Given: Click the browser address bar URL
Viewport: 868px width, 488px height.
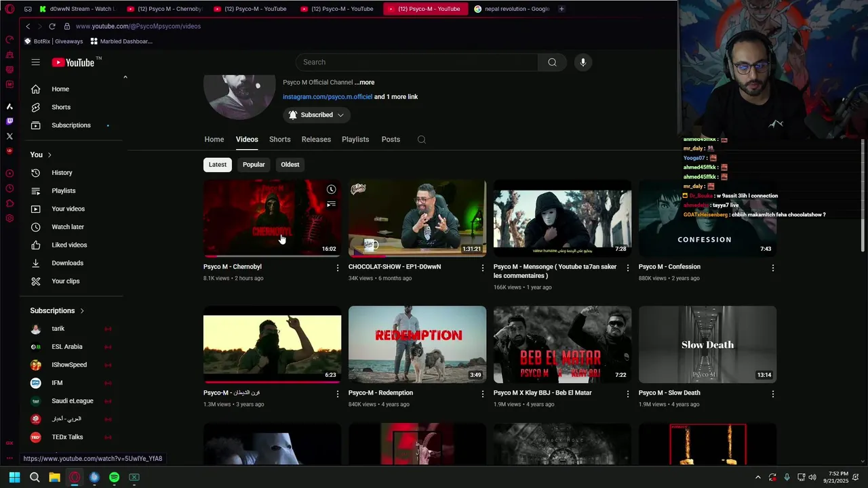Looking at the screenshot, I should [x=138, y=26].
